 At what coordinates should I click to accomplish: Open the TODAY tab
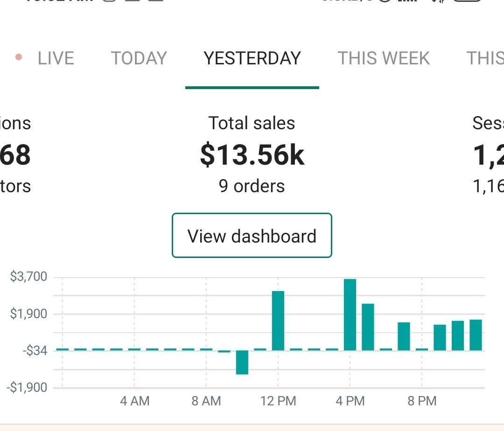point(139,58)
